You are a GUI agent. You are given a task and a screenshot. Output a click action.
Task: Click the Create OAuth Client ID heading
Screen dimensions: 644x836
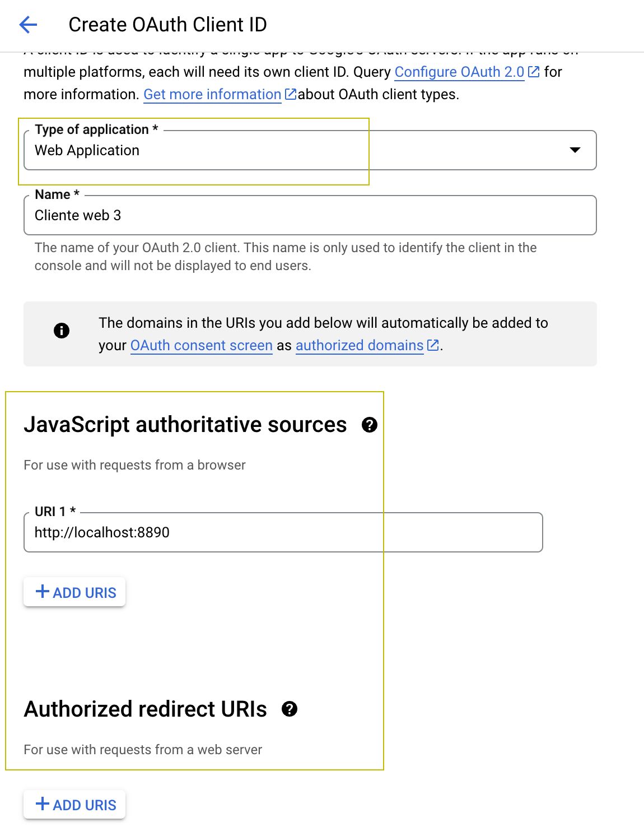pyautogui.click(x=167, y=25)
